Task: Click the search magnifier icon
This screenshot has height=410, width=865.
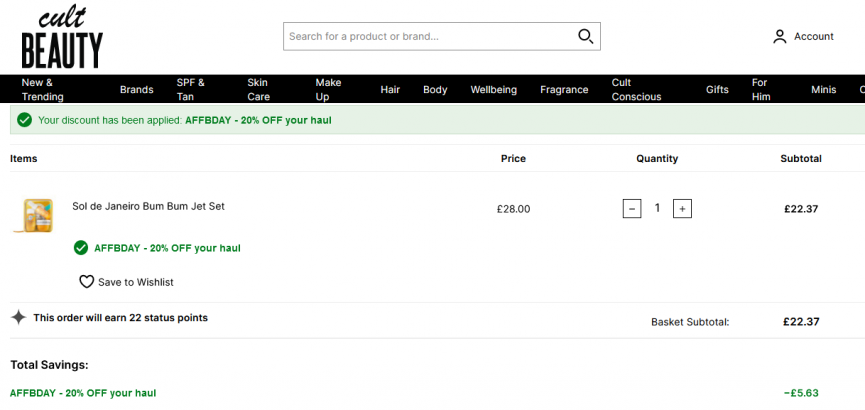Action: pos(585,36)
